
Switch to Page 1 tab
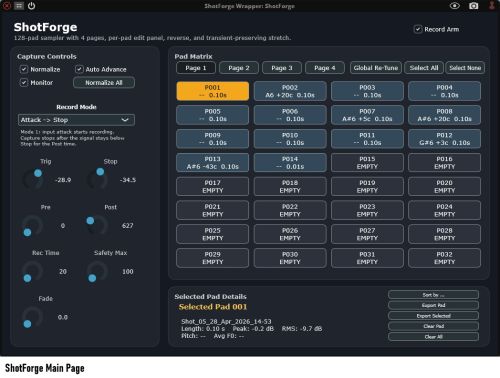pos(196,68)
